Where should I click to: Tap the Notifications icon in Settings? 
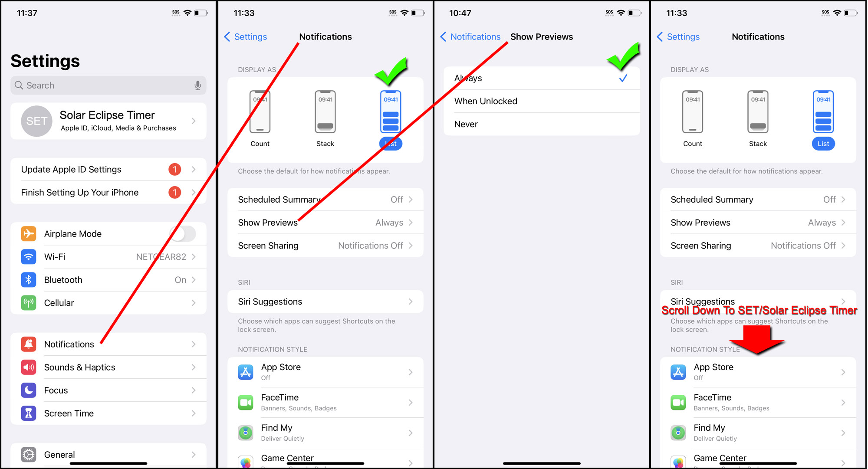coord(28,344)
